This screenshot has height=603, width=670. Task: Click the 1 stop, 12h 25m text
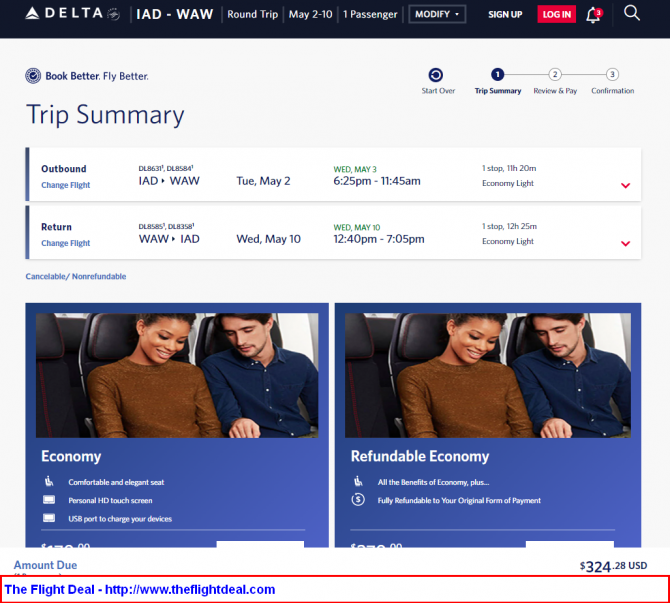tap(509, 226)
